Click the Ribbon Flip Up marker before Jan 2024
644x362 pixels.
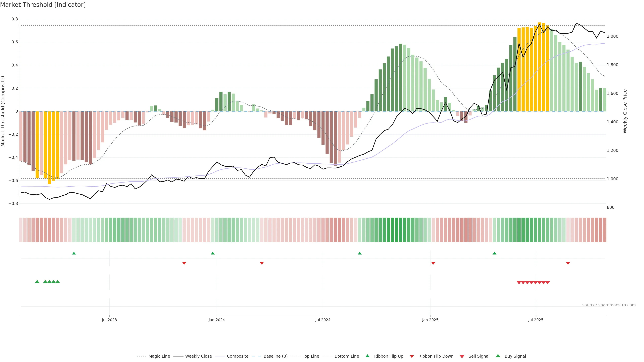pyautogui.click(x=213, y=253)
